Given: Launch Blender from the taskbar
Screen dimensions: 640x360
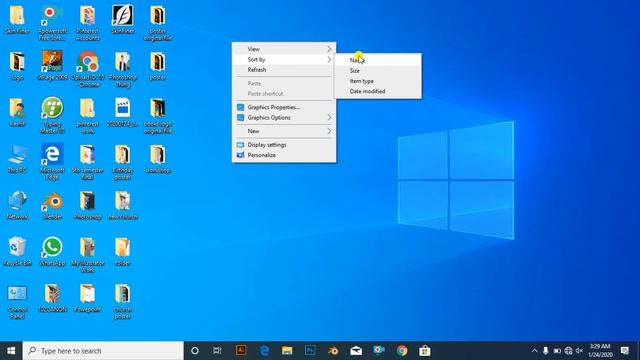Looking at the screenshot, I should [x=333, y=351].
